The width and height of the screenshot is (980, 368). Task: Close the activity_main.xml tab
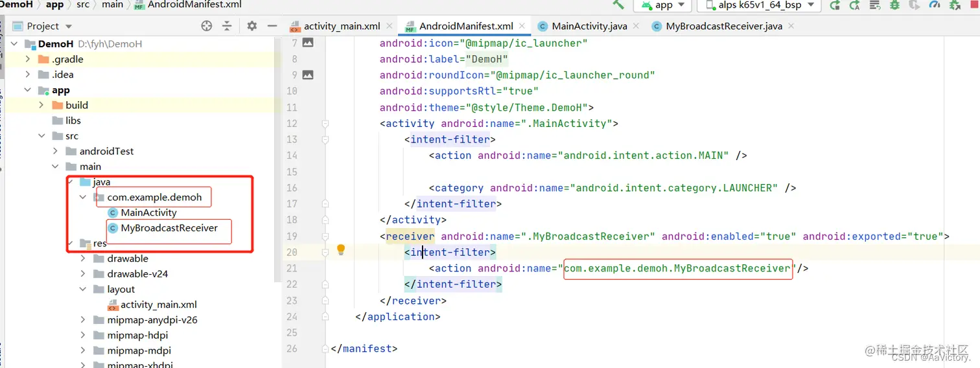click(389, 26)
